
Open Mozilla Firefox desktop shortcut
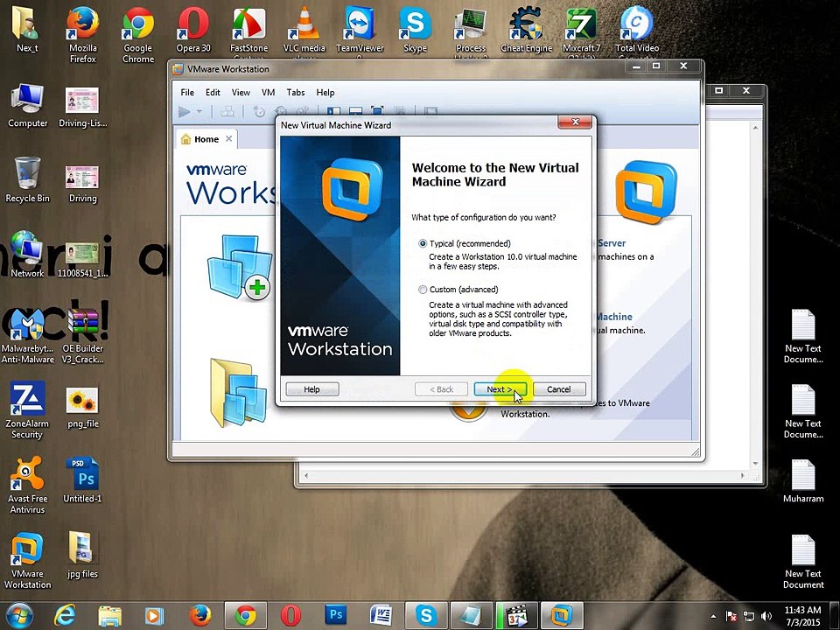tap(82, 35)
